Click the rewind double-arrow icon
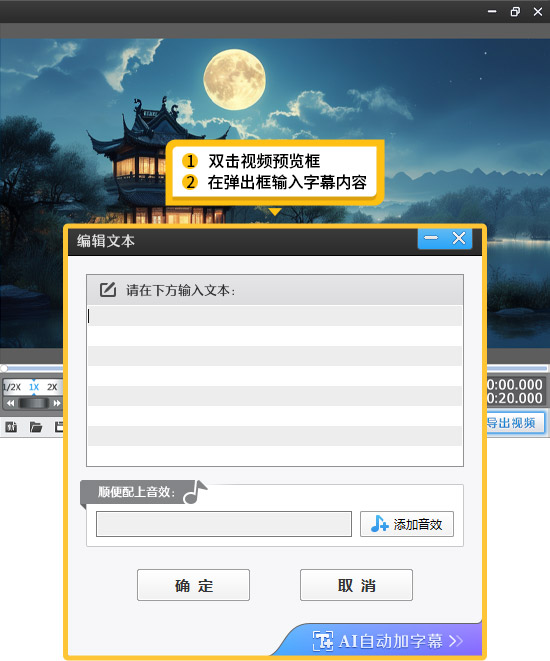The height and width of the screenshot is (661, 550). 11,403
